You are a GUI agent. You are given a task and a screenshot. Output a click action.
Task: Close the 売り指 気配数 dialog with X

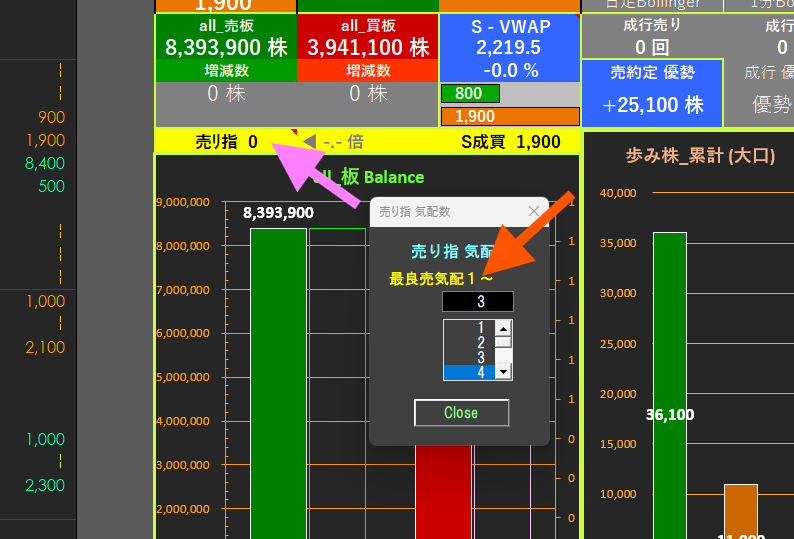point(533,211)
